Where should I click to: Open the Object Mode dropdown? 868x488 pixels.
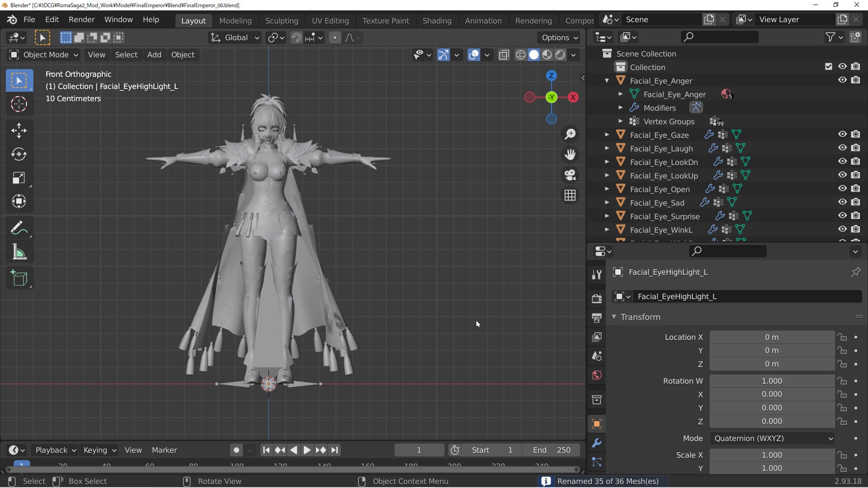point(44,55)
